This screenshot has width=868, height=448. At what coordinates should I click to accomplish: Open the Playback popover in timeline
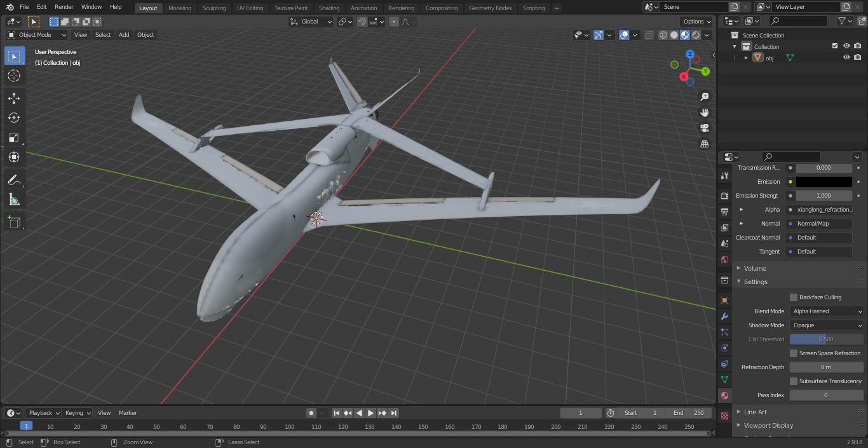point(44,413)
